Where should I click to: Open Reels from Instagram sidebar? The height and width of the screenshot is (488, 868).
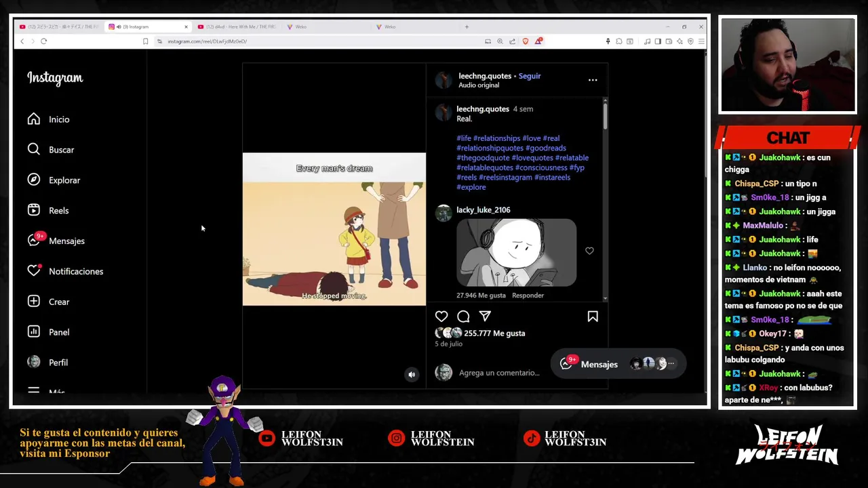[x=48, y=211]
